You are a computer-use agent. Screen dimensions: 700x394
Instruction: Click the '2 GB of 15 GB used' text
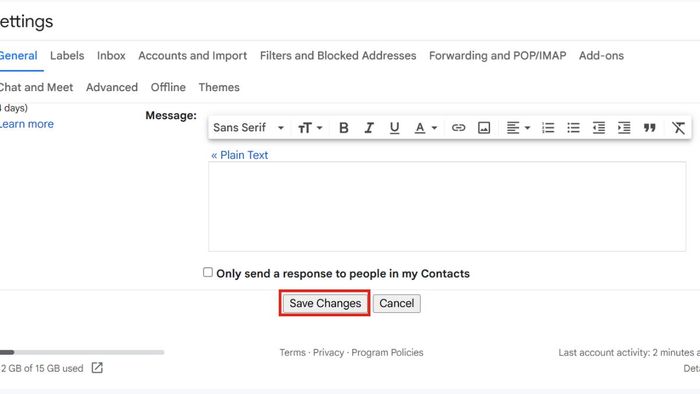42,369
